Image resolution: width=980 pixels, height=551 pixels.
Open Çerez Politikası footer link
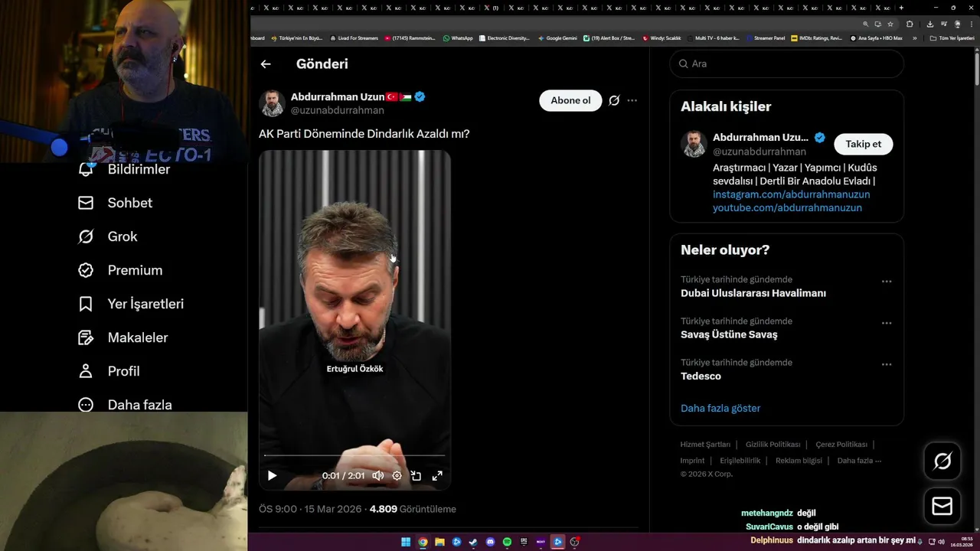tap(841, 445)
